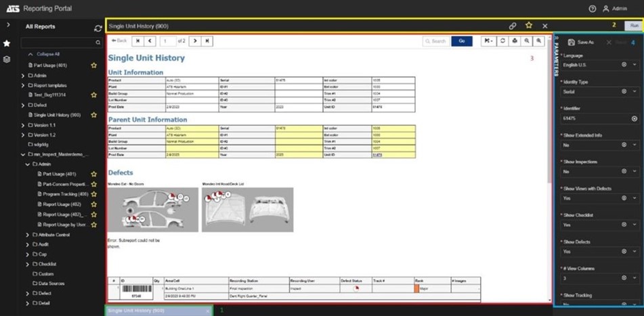
Task: Go to the last report page
Action: (207, 41)
